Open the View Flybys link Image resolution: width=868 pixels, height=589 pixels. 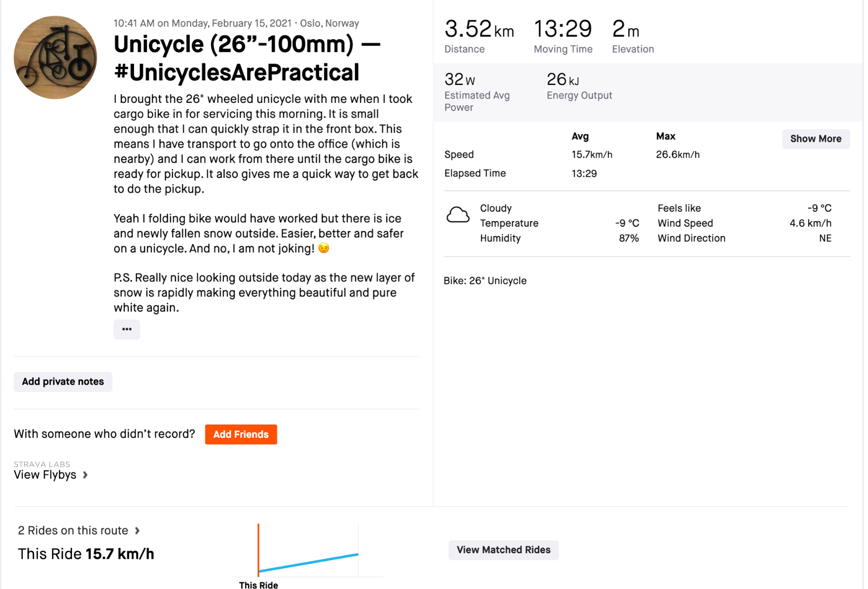coord(45,475)
